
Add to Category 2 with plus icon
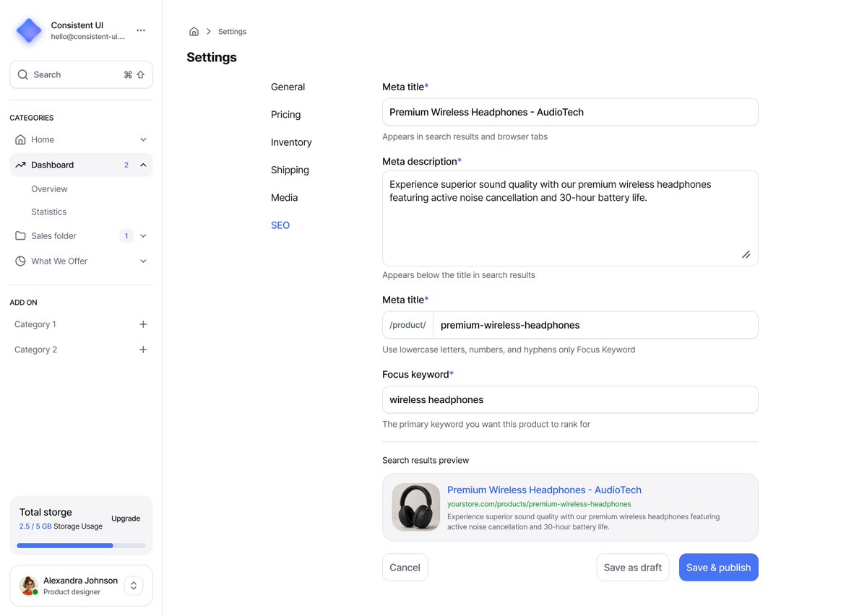click(143, 350)
